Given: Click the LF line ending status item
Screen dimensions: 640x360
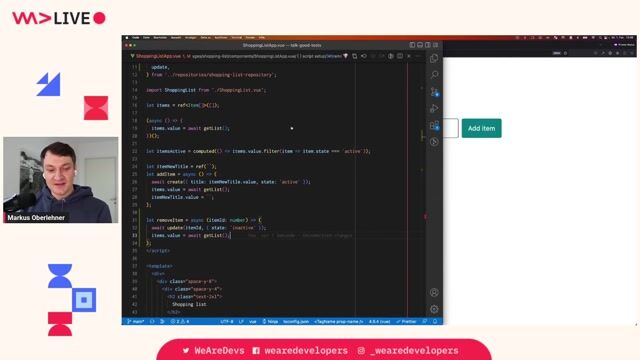Looking at the screenshot, I should (241, 322).
